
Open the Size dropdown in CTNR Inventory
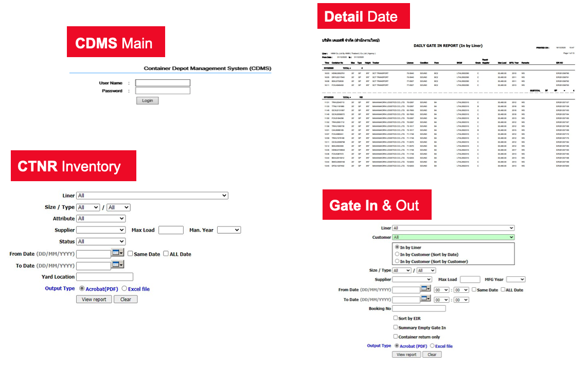click(88, 207)
